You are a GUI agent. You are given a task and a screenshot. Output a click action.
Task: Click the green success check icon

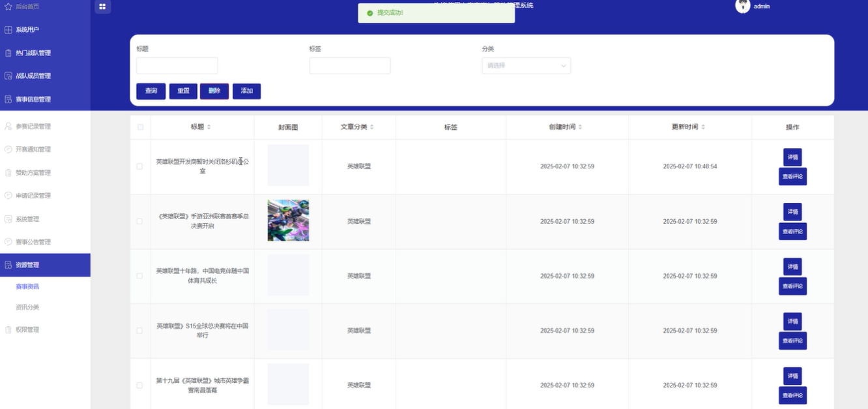pyautogui.click(x=370, y=13)
